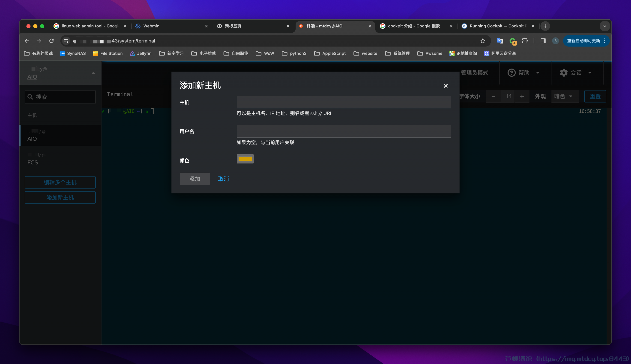Close the 终端 - mtdcy@AIO tab
631x364 pixels.
click(369, 26)
